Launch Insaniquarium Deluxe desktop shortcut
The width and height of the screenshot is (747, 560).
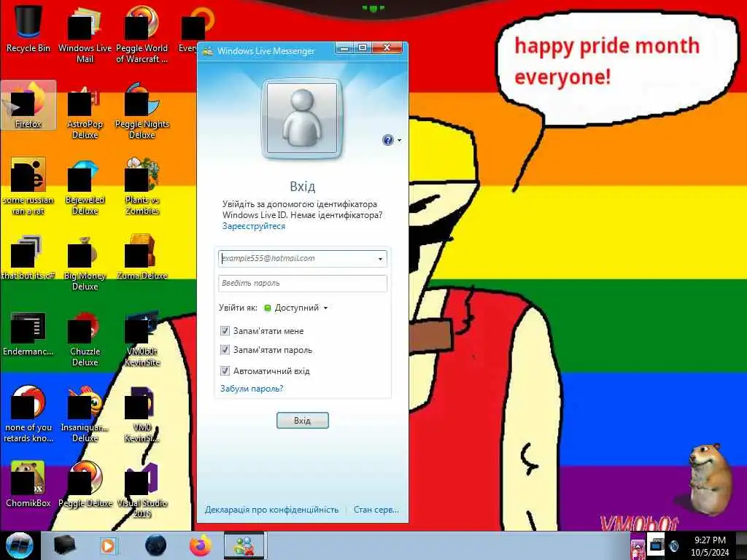pos(85,414)
